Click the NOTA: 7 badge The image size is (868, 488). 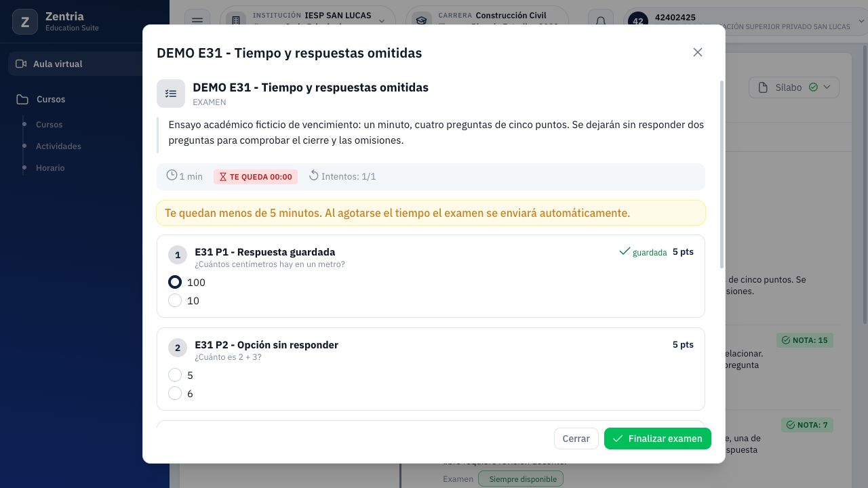[807, 425]
